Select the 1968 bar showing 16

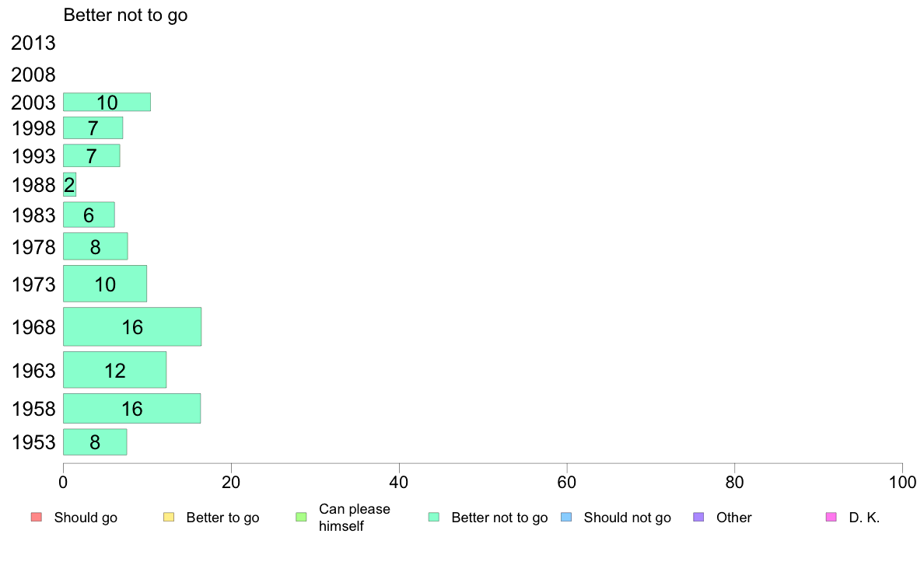(x=132, y=326)
